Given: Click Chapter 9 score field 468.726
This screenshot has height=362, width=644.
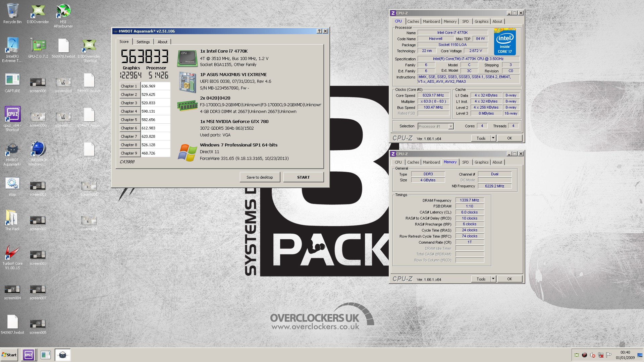Looking at the screenshot, I should pos(156,153).
